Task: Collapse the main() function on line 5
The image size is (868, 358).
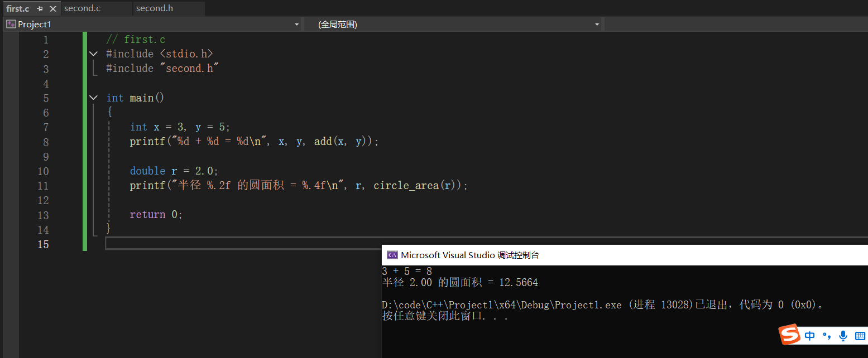Action: [94, 98]
